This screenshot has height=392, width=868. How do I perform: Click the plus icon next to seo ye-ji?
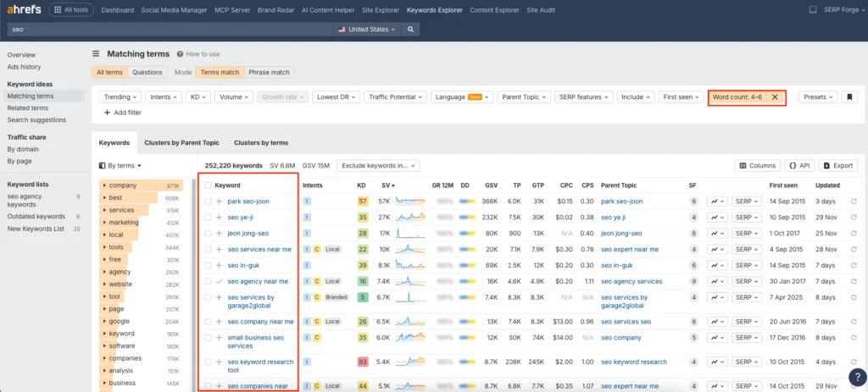219,218
